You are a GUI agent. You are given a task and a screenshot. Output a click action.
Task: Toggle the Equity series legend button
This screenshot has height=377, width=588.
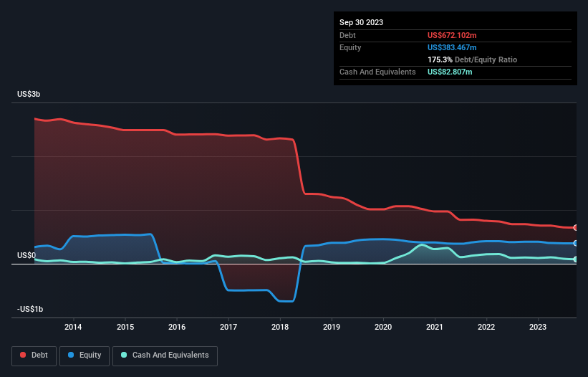(85, 355)
